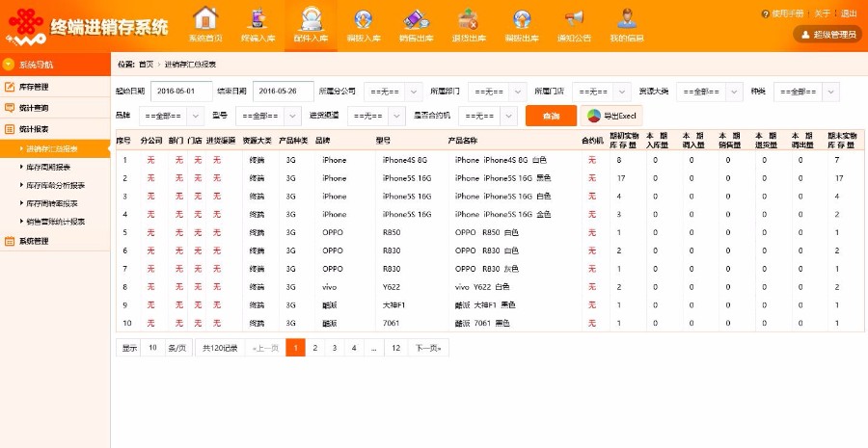Image resolution: width=868 pixels, height=448 pixels.
Task: Click the 库存管理 edit icon in sidebar
Action: pyautogui.click(x=10, y=87)
